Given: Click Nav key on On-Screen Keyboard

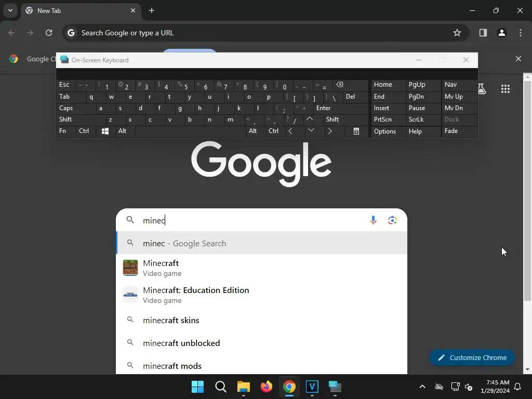Looking at the screenshot, I should (459, 85).
